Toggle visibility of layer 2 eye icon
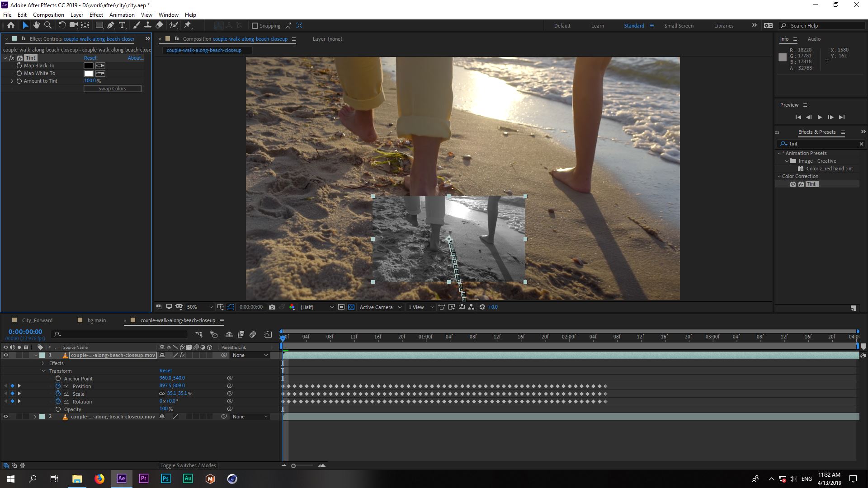 tap(5, 417)
